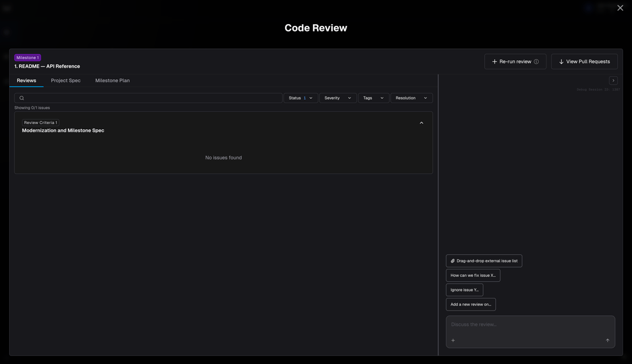Open the Milestone Plan tab
Screen dimensions: 632x364
coord(113,80)
